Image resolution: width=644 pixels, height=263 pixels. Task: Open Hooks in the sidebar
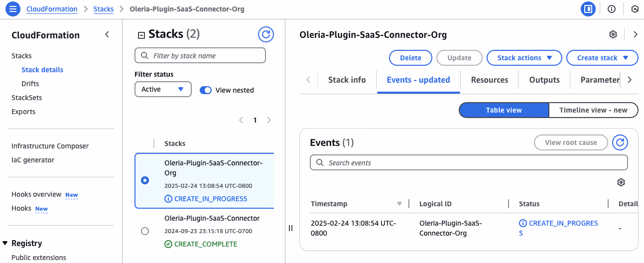[21, 208]
